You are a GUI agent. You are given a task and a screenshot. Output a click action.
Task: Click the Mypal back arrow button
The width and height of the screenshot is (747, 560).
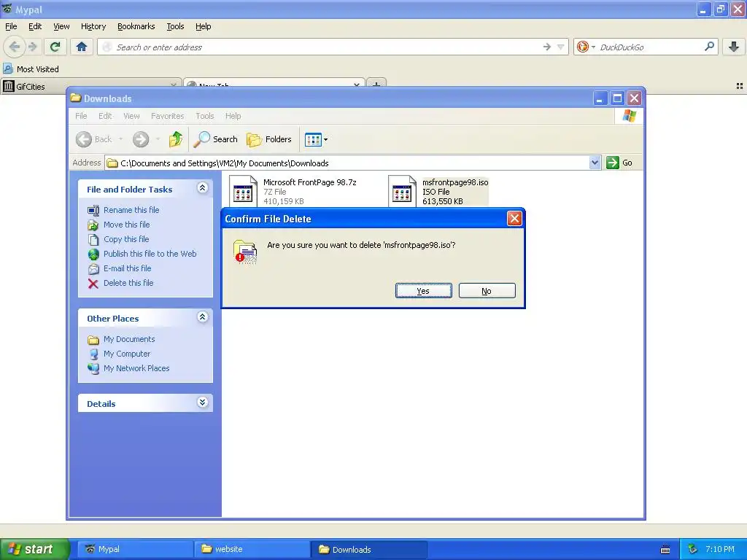(x=15, y=47)
